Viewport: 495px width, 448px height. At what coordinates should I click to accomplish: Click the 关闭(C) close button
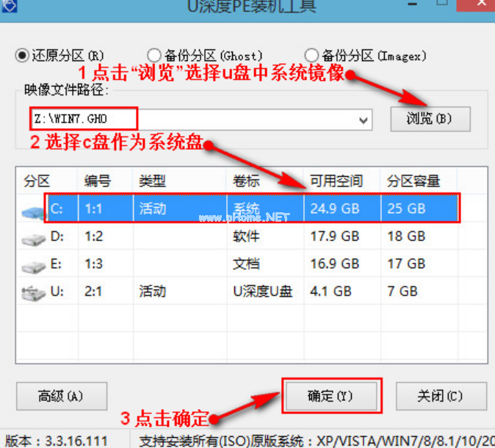point(439,396)
